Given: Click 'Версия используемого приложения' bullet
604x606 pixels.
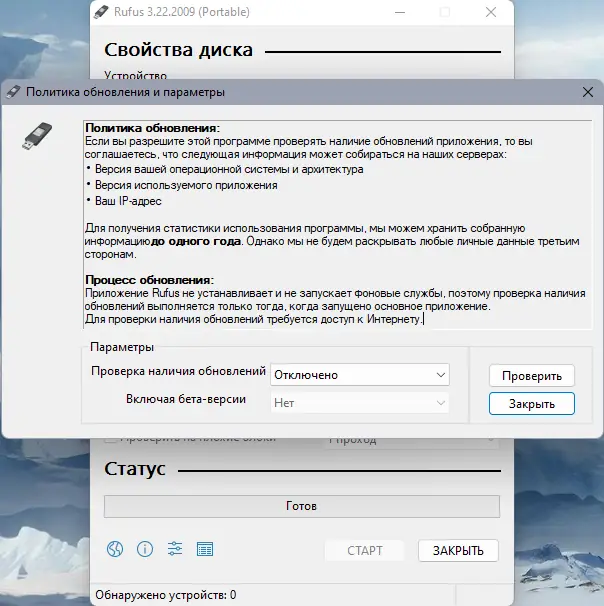Looking at the screenshot, I should tap(186, 185).
